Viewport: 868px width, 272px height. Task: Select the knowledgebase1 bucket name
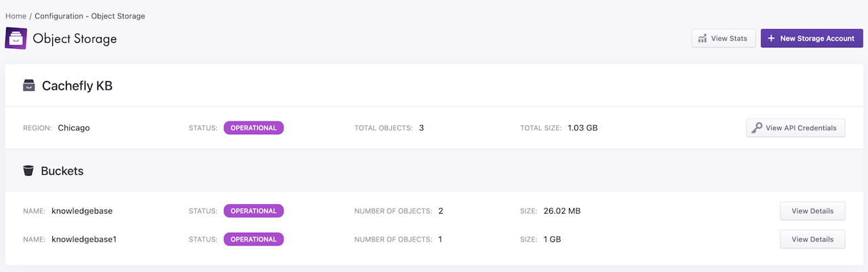click(84, 239)
